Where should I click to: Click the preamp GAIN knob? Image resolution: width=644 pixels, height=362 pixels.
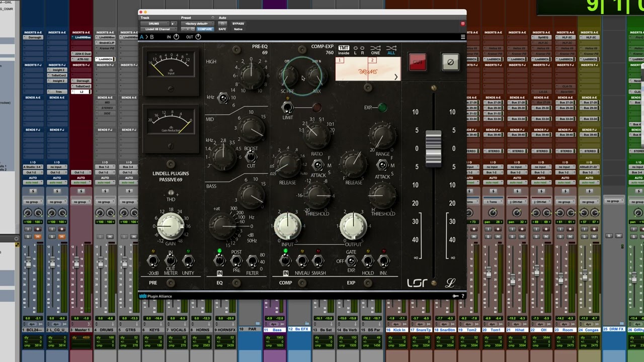171,226
